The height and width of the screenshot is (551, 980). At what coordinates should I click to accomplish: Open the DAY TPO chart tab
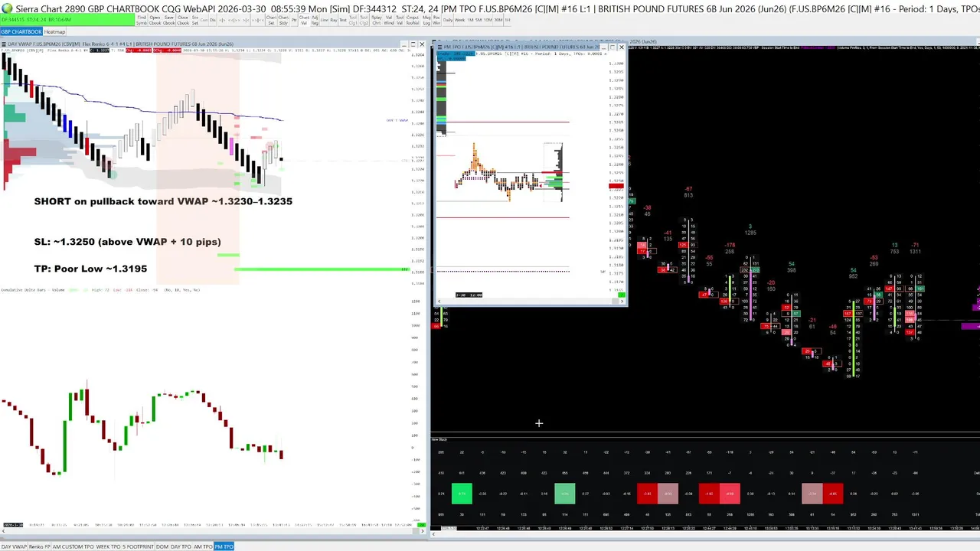point(181,546)
